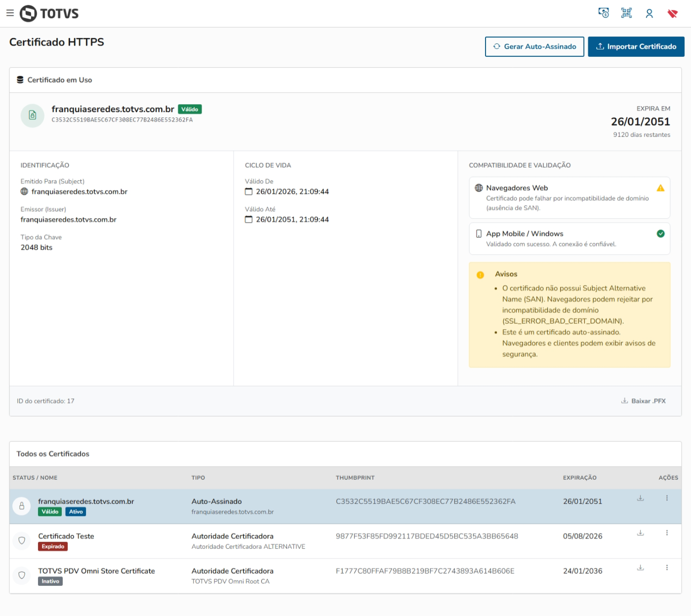The height and width of the screenshot is (616, 691).
Task: Download the TOTVS PDV Omni Store Certificate
Action: pyautogui.click(x=640, y=568)
